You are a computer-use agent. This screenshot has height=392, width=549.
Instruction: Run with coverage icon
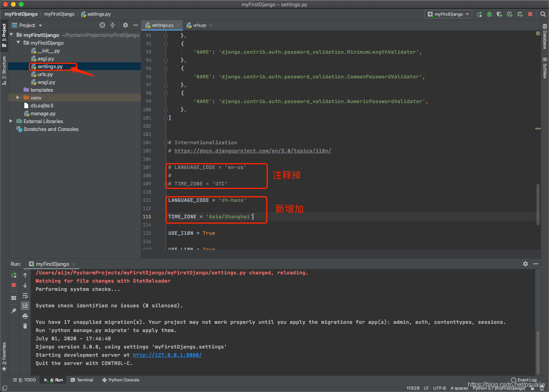click(x=499, y=14)
